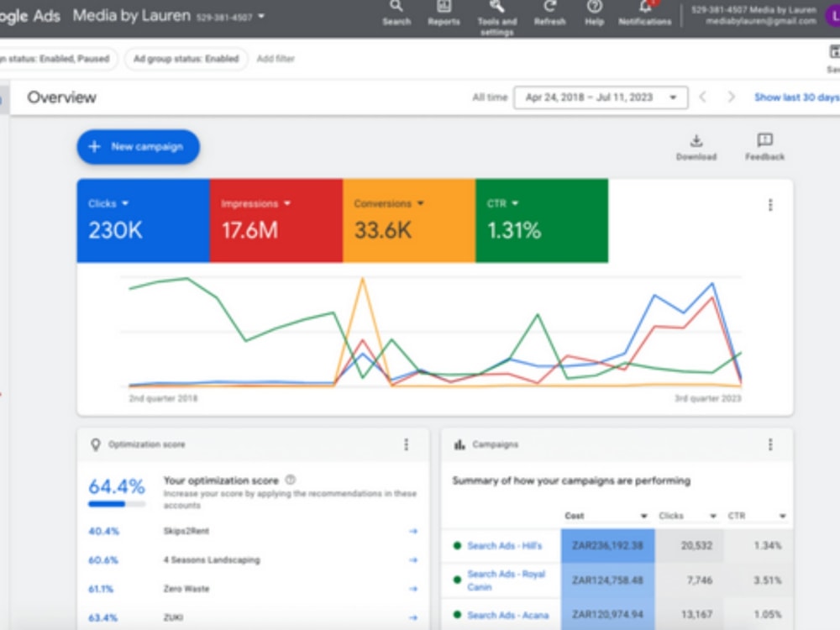Select the blue Clicks 230K tile
The image size is (840, 630).
143,220
